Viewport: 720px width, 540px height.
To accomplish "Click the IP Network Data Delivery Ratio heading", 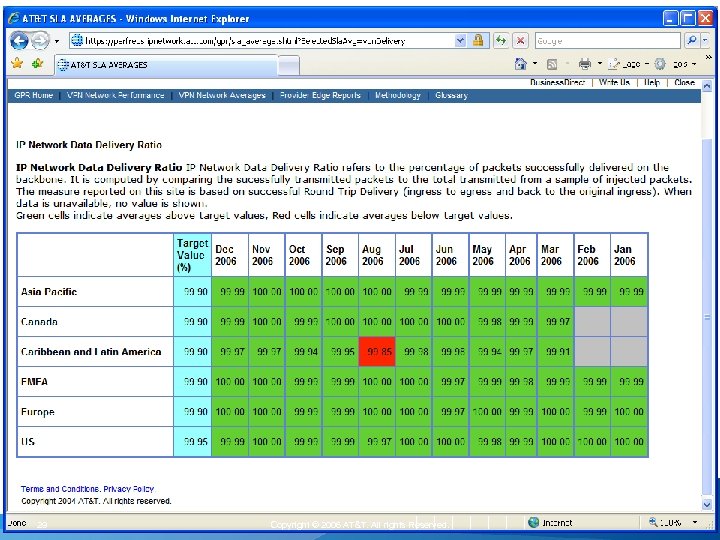I will tap(89, 145).
